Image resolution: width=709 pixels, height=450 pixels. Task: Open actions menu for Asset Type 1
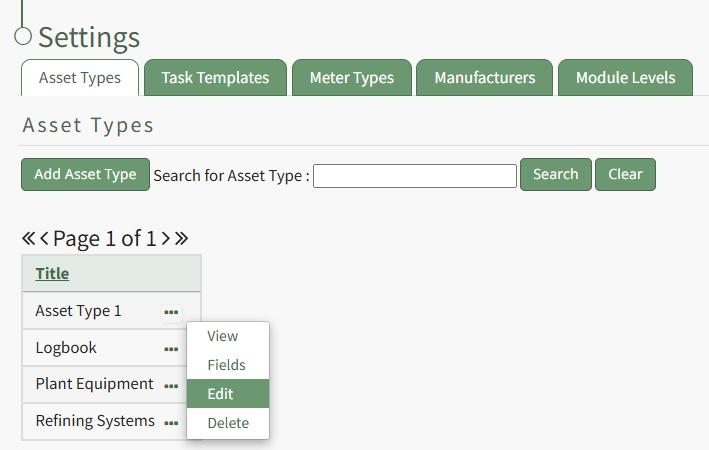coord(171,312)
